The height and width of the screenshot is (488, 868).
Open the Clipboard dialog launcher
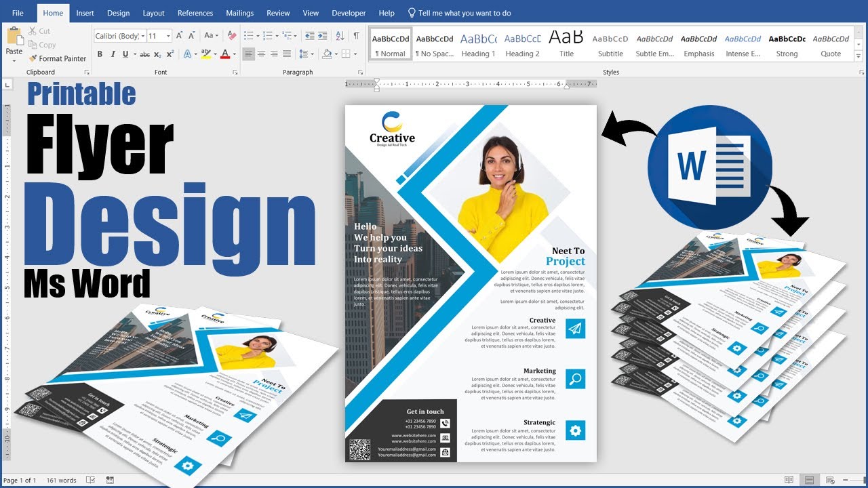86,72
